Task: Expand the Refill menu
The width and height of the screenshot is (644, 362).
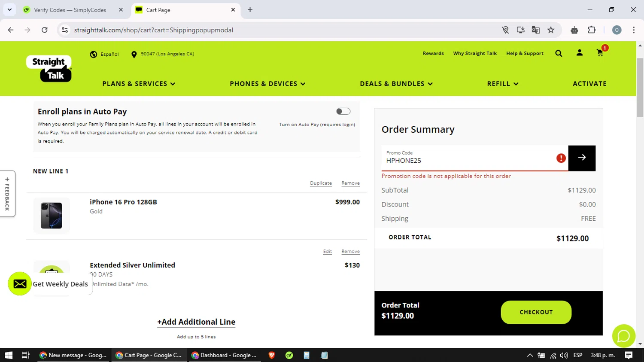Action: point(503,84)
